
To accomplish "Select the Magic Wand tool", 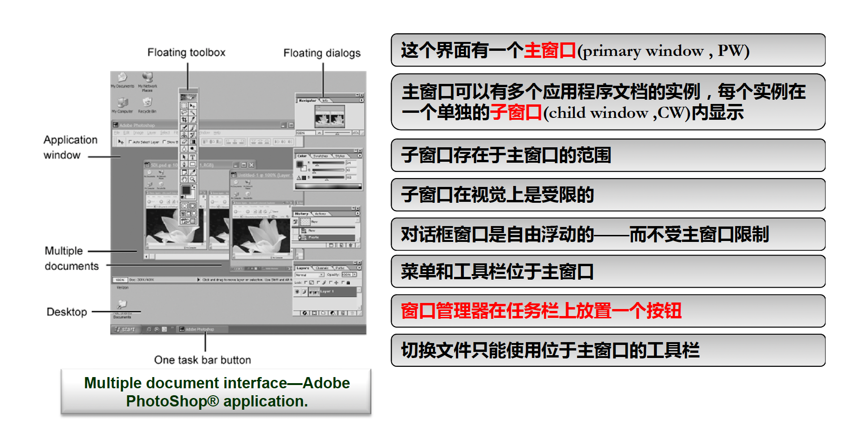I will click(x=193, y=113).
